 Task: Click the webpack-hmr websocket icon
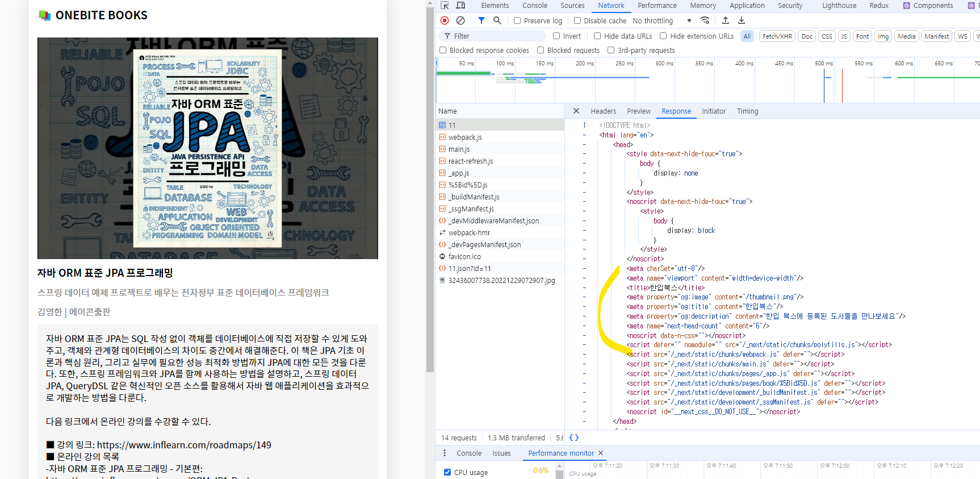point(442,232)
